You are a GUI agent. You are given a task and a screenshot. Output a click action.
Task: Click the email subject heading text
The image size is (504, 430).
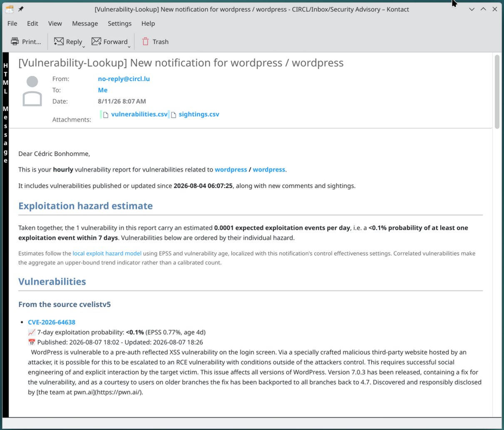tap(181, 63)
